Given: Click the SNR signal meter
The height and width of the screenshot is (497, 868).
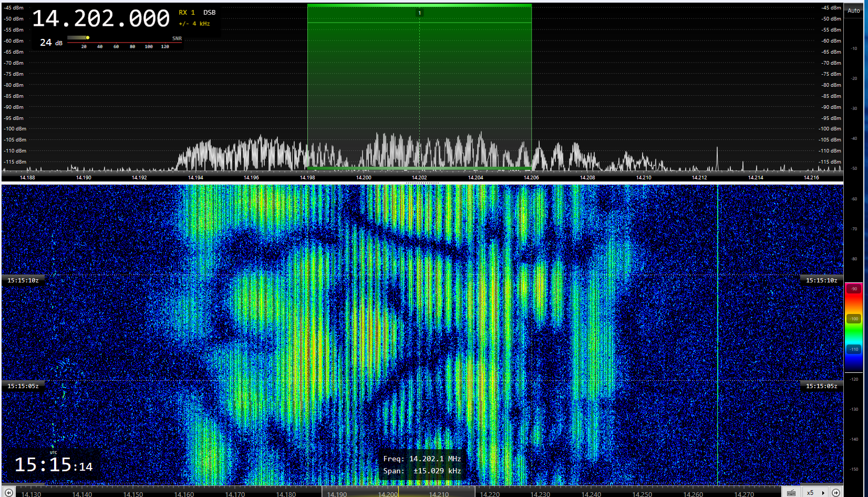Looking at the screenshot, I should [x=124, y=42].
